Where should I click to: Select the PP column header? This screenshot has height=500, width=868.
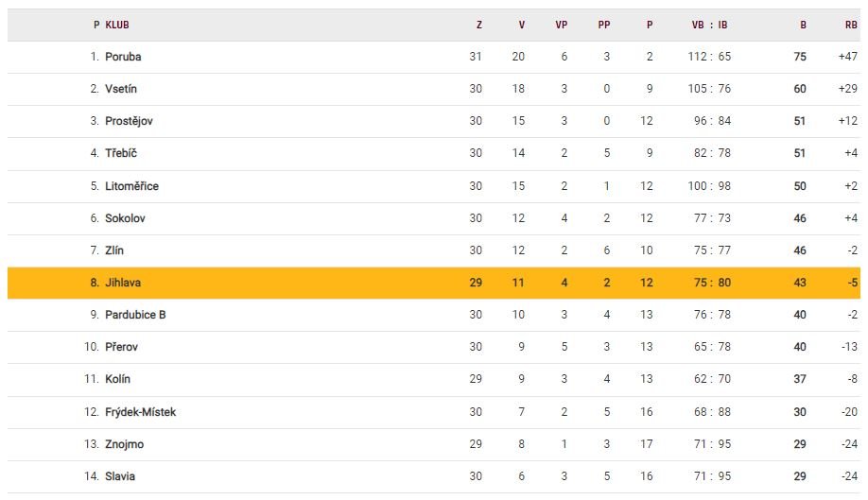[604, 26]
